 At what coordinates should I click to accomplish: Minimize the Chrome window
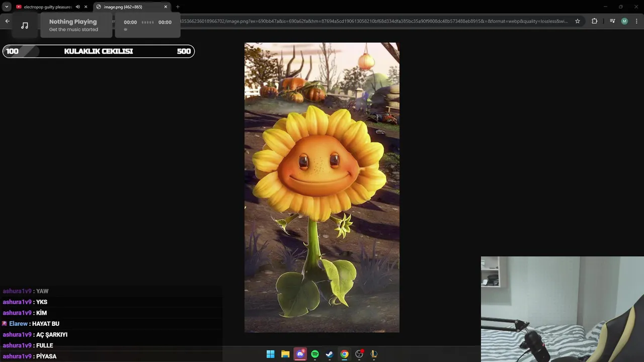606,7
